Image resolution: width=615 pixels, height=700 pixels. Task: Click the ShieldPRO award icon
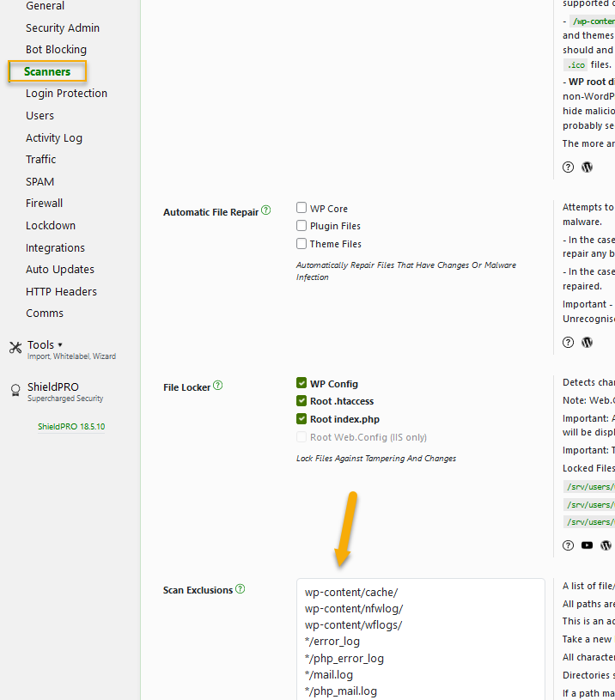point(15,390)
